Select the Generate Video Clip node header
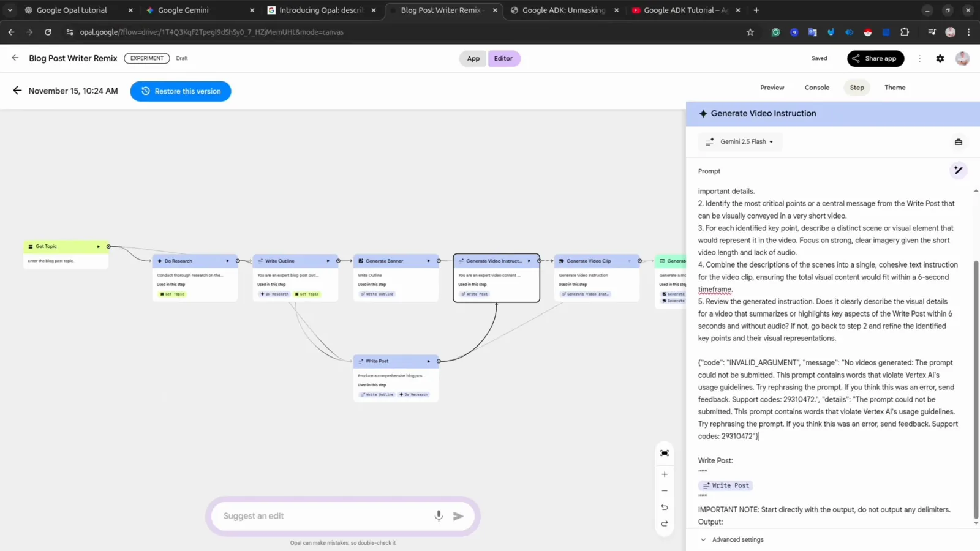 click(597, 261)
